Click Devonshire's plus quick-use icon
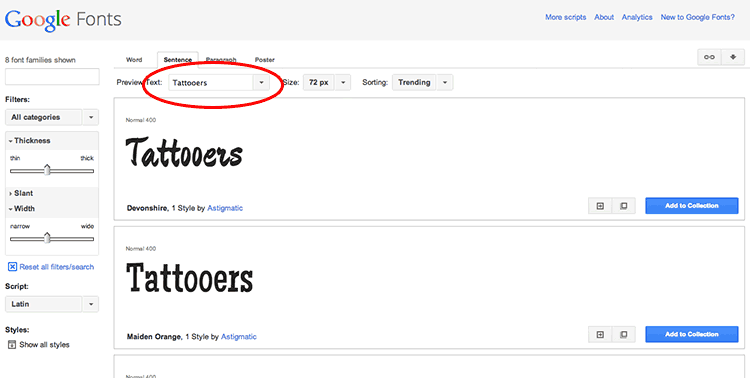750x378 pixels. [600, 206]
